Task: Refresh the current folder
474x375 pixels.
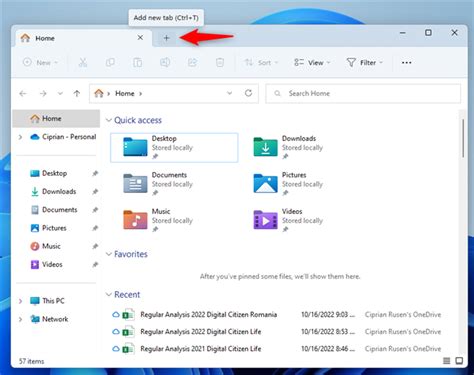Action: click(x=248, y=93)
